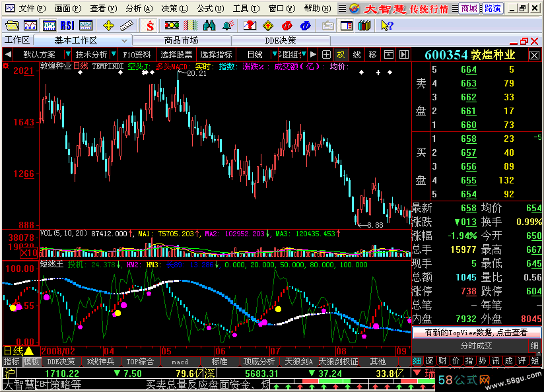
Task: Click the 商城 button in title bar
Action: (469, 9)
